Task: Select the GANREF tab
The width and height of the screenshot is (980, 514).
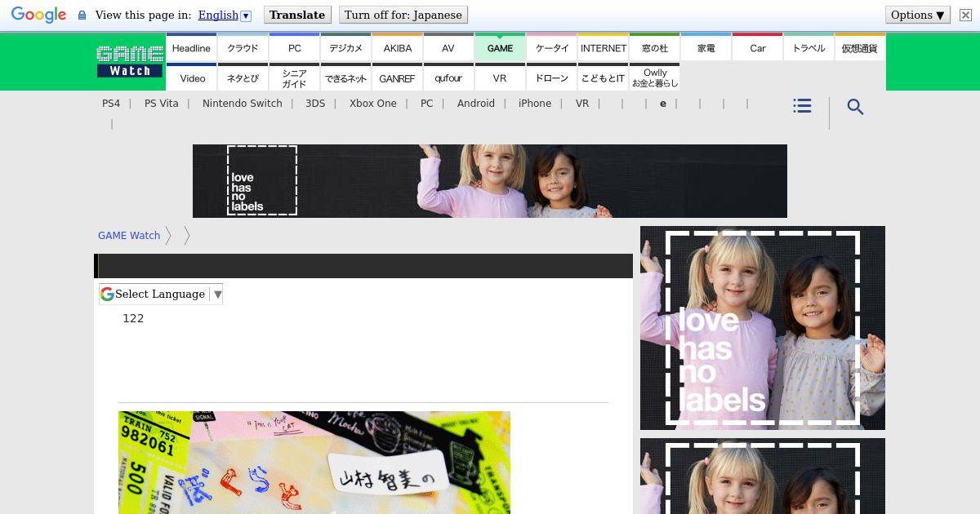Action: pos(397,78)
